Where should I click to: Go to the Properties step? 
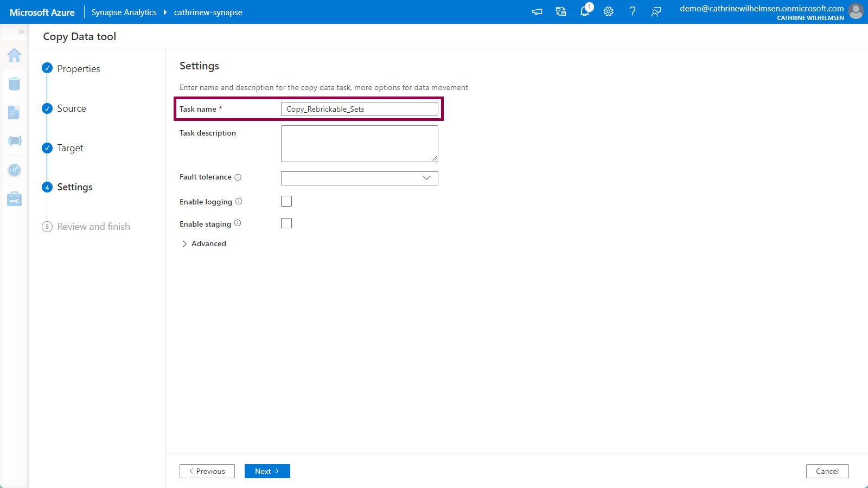click(78, 69)
